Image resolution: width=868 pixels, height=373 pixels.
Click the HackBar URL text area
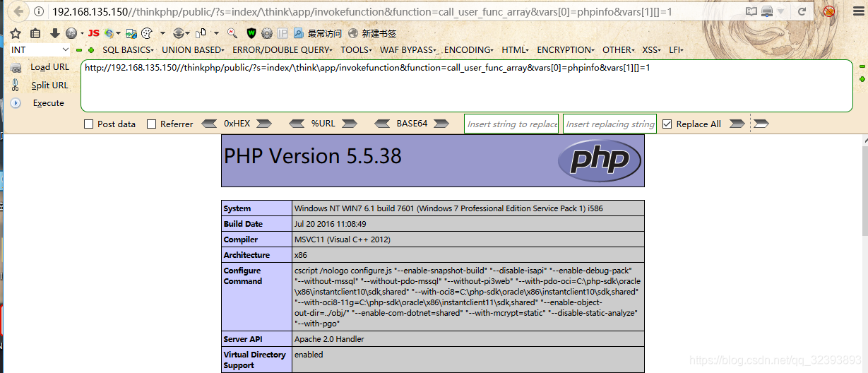[x=467, y=85]
